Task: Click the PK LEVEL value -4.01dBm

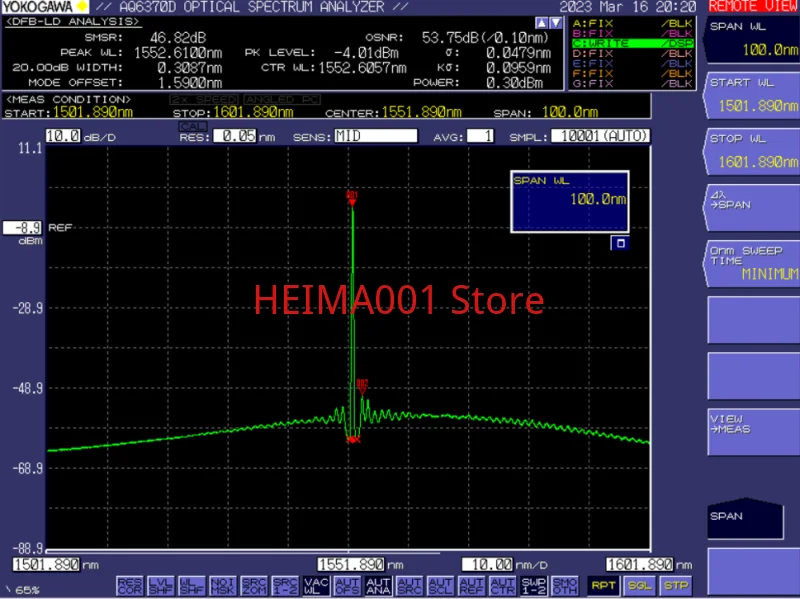Action: click(366, 53)
